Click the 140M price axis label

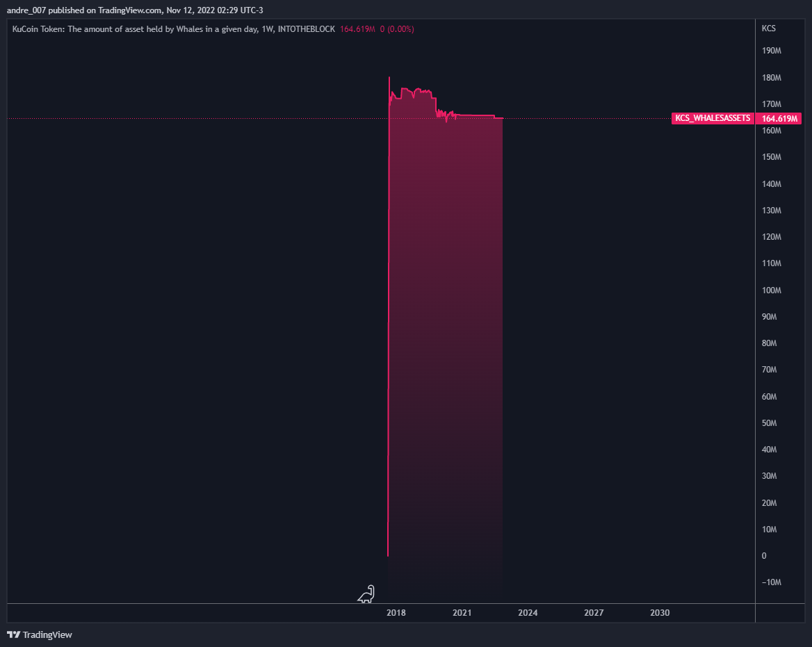(x=772, y=183)
